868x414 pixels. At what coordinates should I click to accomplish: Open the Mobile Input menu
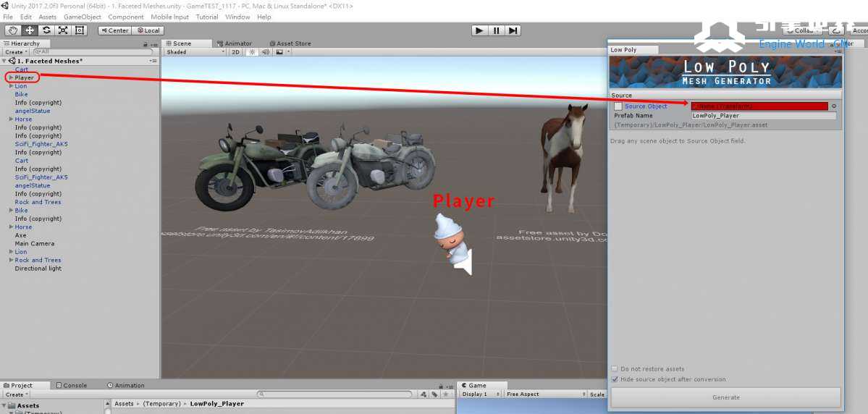click(x=170, y=17)
